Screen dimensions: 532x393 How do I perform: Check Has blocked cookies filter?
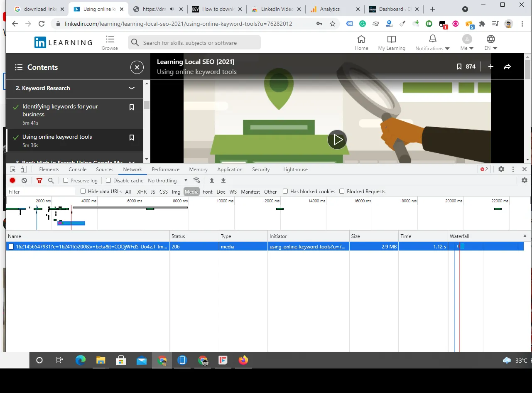coord(285,191)
